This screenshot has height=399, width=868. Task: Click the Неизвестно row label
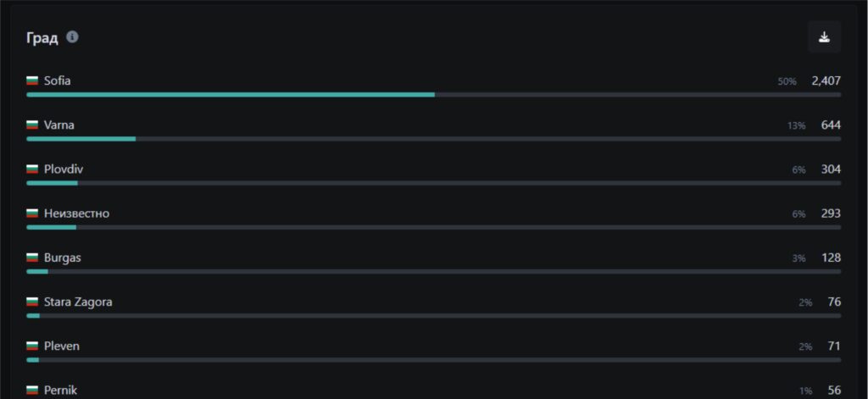coord(76,213)
